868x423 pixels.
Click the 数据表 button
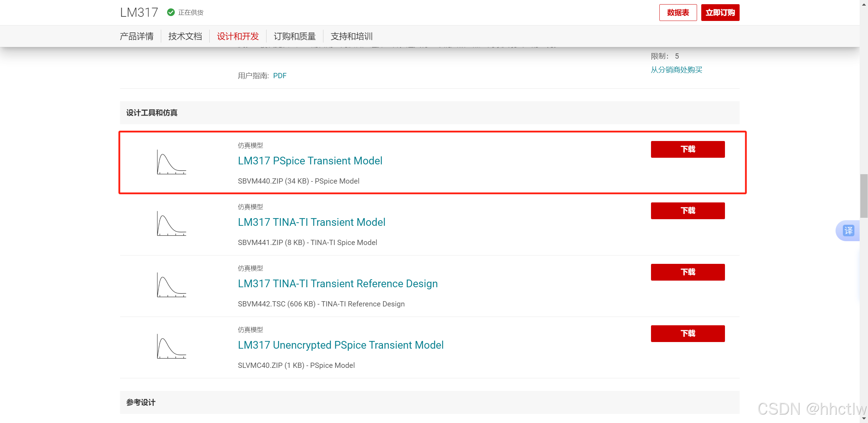click(678, 13)
